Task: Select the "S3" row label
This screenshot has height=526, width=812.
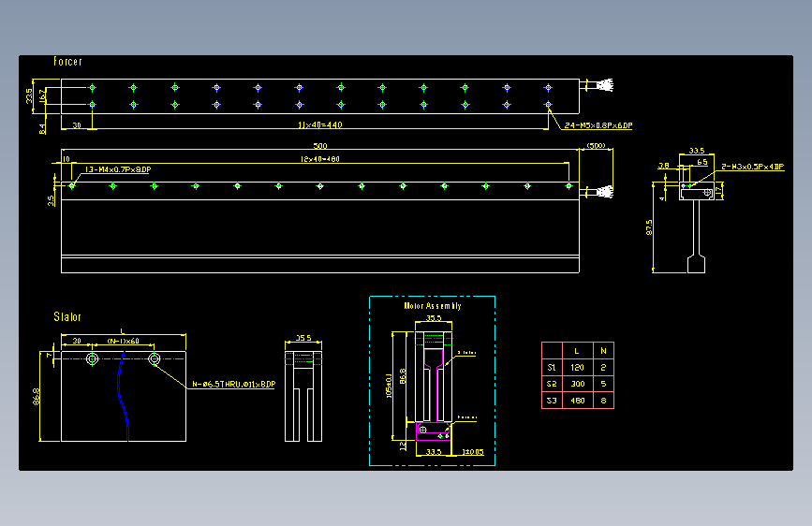Action: coord(552,401)
